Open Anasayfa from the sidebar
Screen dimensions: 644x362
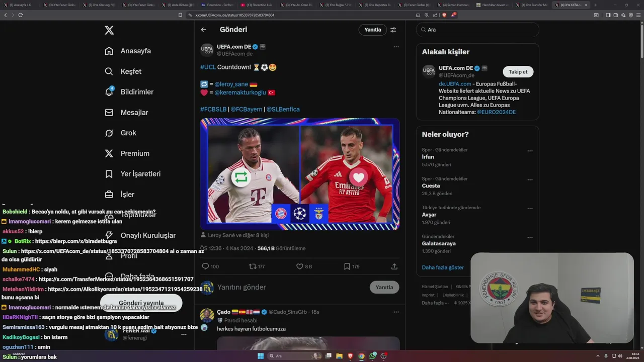coord(128,51)
